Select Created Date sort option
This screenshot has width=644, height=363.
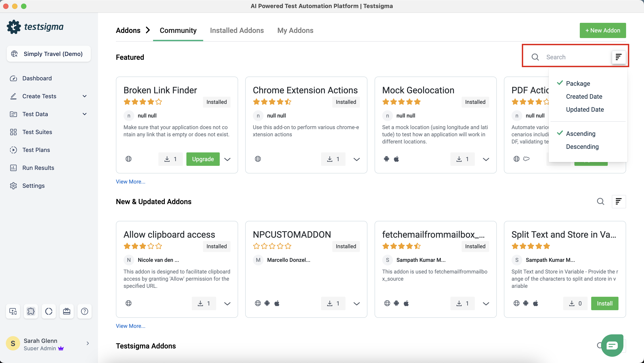[584, 96]
